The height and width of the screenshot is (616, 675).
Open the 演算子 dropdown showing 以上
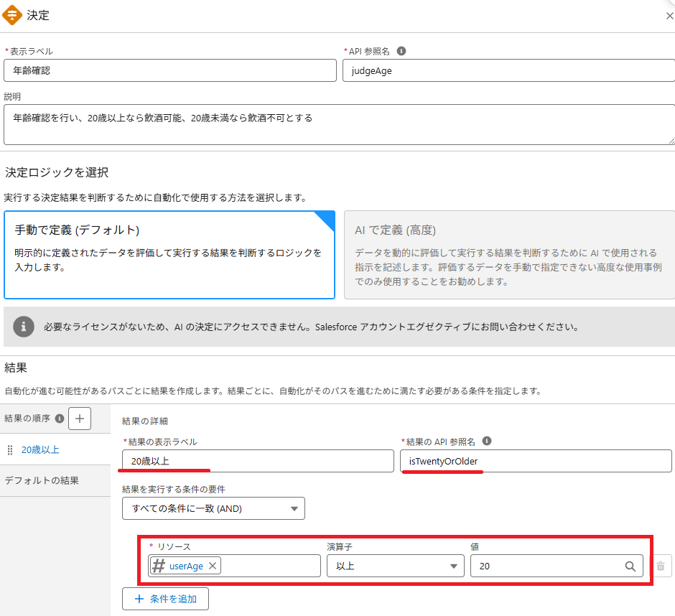[x=395, y=566]
